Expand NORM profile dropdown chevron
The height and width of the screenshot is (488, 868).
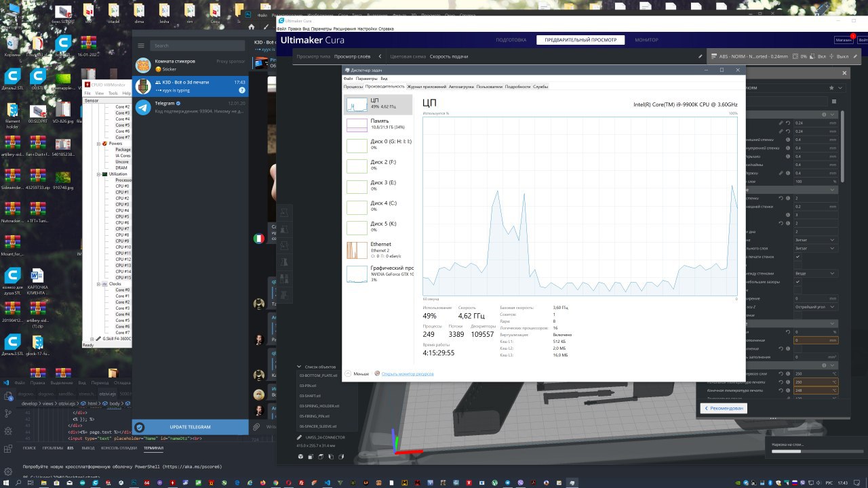tap(840, 87)
